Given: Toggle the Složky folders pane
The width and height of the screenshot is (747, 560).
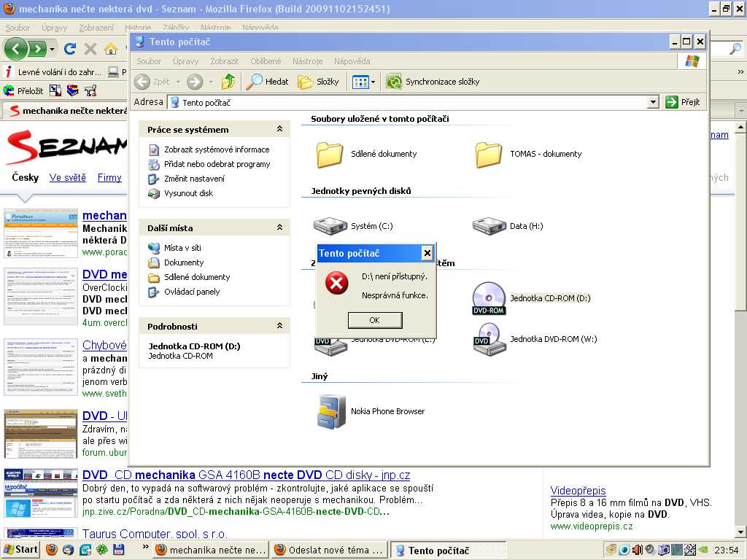Looking at the screenshot, I should tap(319, 82).
